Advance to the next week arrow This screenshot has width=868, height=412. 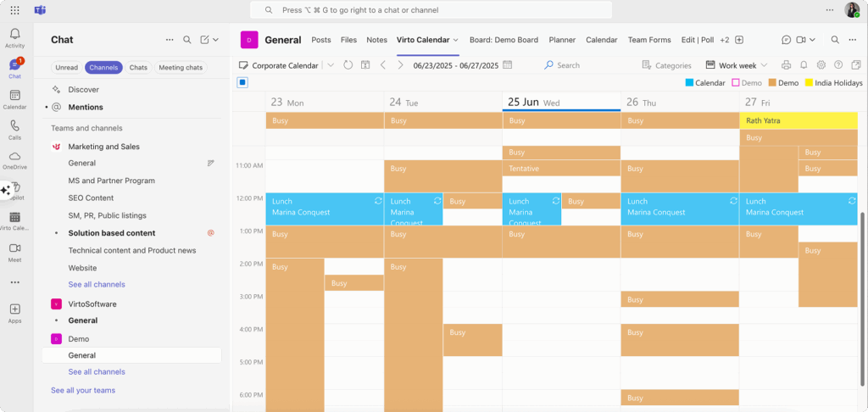tap(400, 65)
